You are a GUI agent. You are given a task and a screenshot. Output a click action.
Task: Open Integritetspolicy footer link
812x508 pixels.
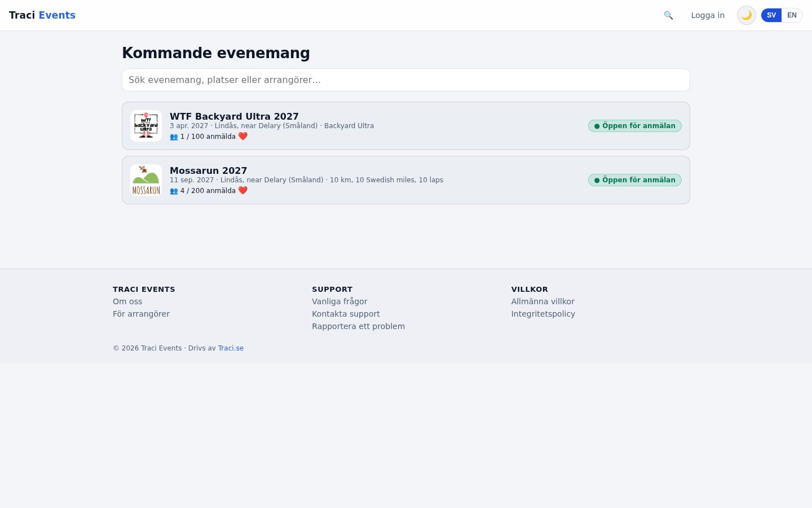(x=543, y=314)
